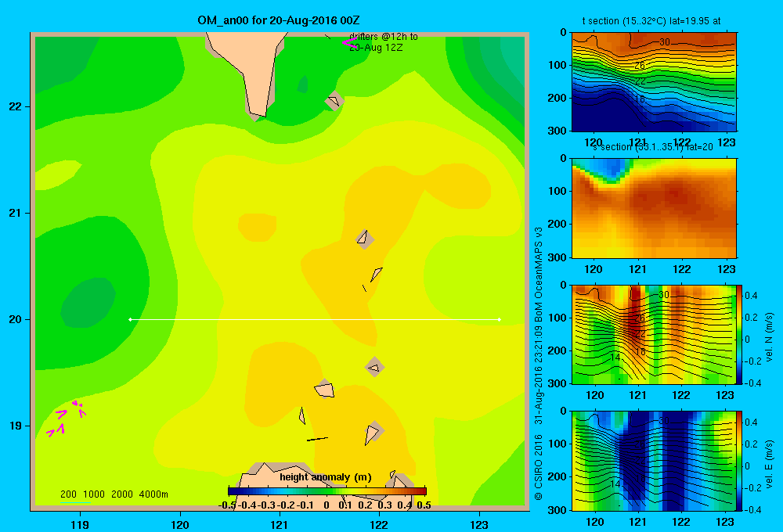
Task: Click longitude label 123 below main map
Action: click(479, 524)
